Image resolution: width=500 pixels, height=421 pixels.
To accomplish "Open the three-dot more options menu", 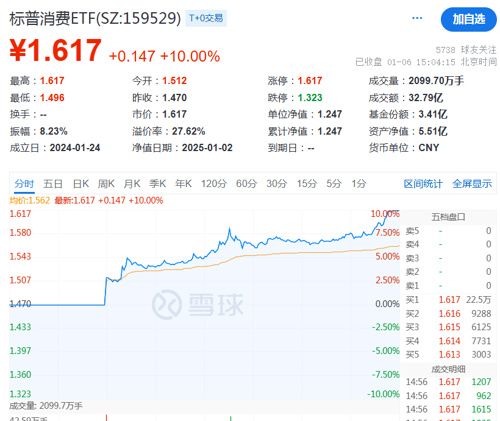I will tap(417, 18).
